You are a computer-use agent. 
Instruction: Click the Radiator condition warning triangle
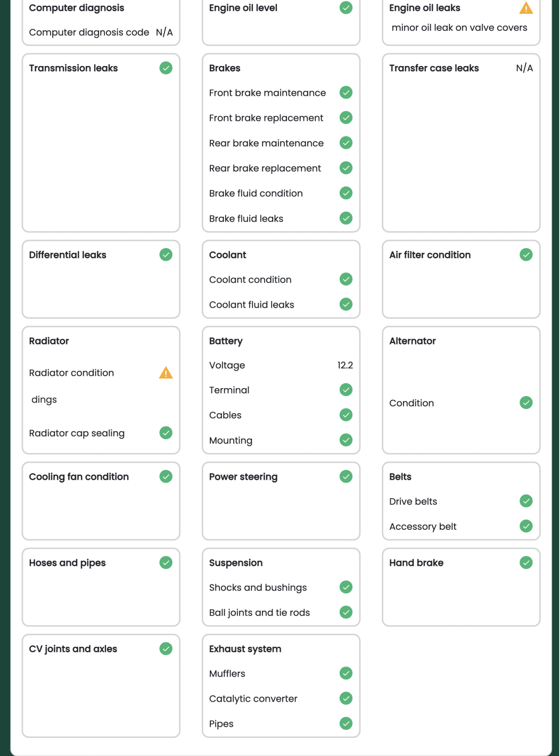(x=166, y=373)
